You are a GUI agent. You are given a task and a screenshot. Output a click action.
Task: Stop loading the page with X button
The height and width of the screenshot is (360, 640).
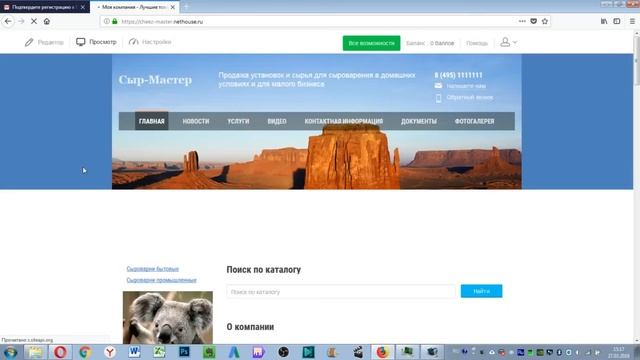click(x=34, y=21)
